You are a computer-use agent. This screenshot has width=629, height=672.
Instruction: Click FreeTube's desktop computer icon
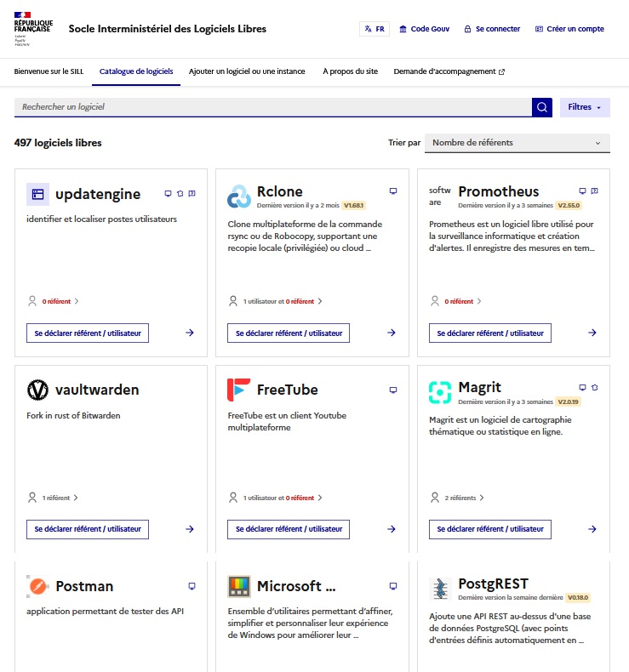click(x=393, y=390)
